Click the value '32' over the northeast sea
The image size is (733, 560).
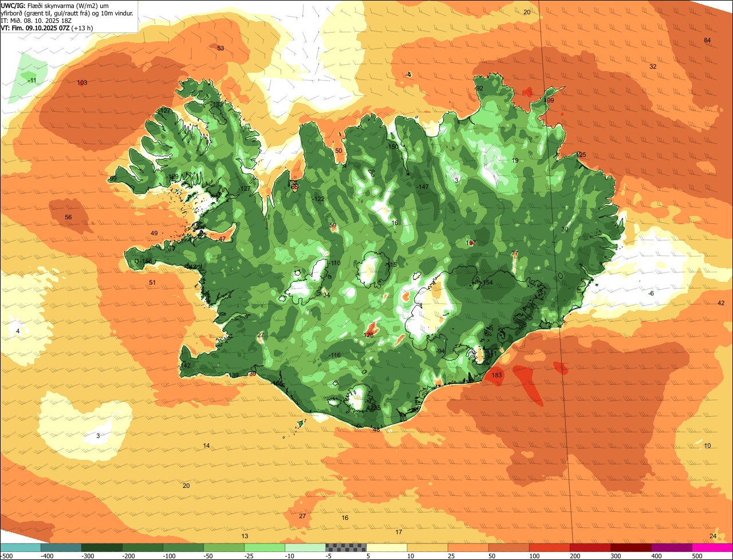pos(653,66)
